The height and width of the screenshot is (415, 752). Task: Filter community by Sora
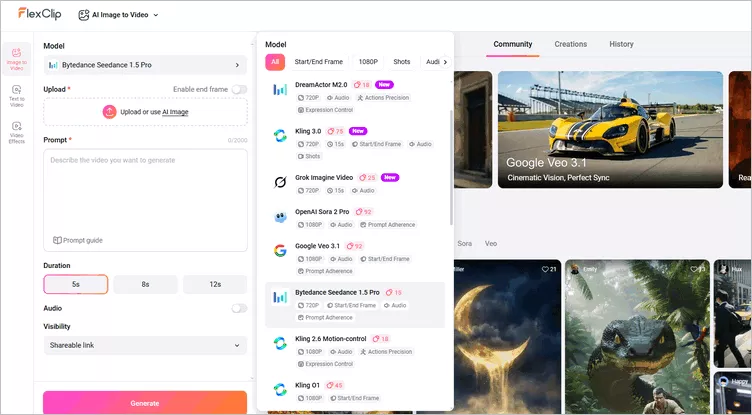pyautogui.click(x=464, y=244)
